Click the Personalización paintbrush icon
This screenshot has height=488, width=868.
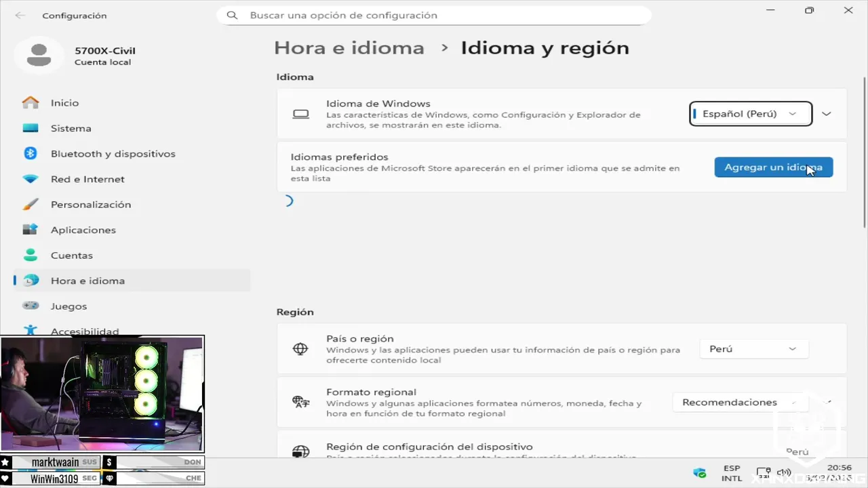(x=31, y=205)
